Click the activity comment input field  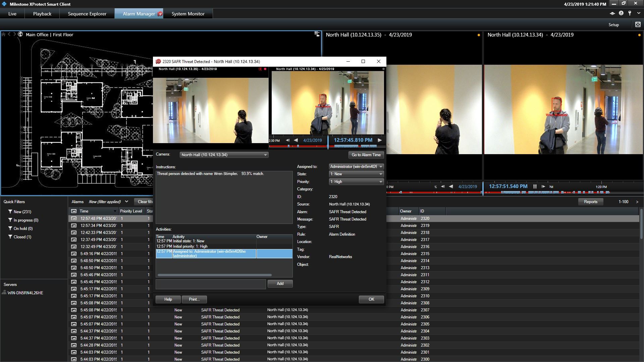click(x=211, y=284)
